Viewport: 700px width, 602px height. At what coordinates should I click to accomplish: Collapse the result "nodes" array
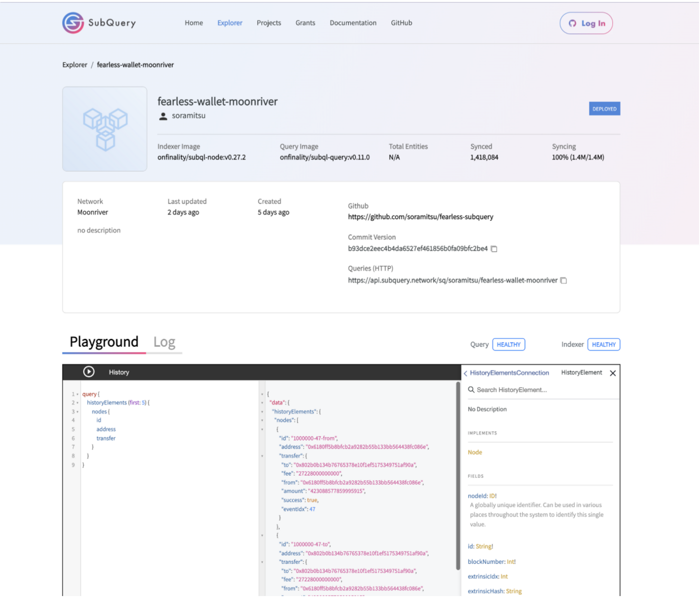(262, 420)
